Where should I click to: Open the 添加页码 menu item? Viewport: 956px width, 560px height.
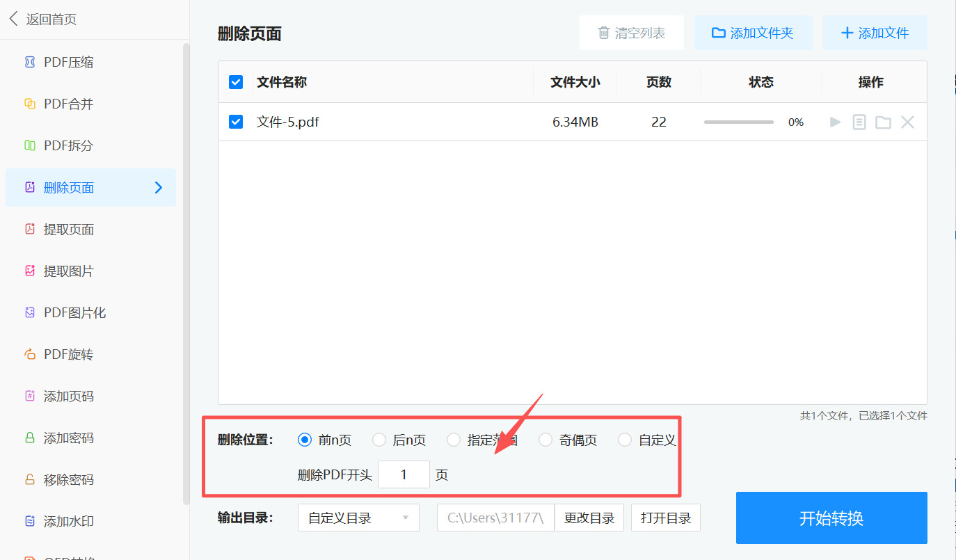[x=90, y=397]
